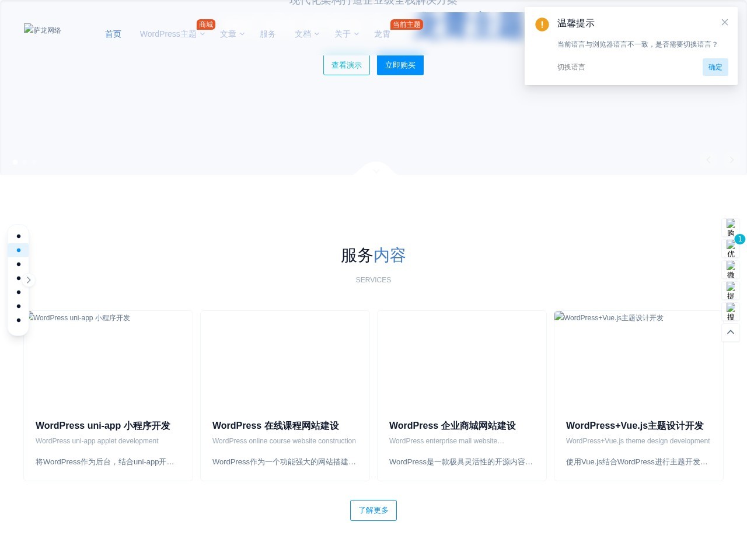This screenshot has height=560, width=747.
Task: Open WordPress 在线课程网站建设 card title
Action: pos(275,426)
